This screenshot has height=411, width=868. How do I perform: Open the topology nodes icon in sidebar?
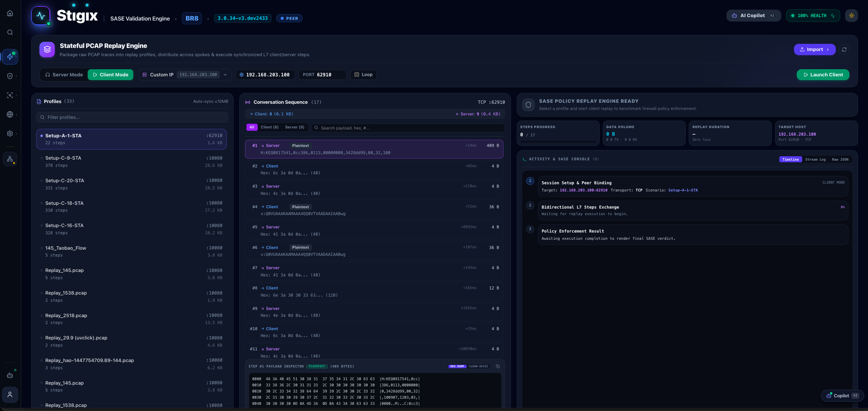point(10,159)
